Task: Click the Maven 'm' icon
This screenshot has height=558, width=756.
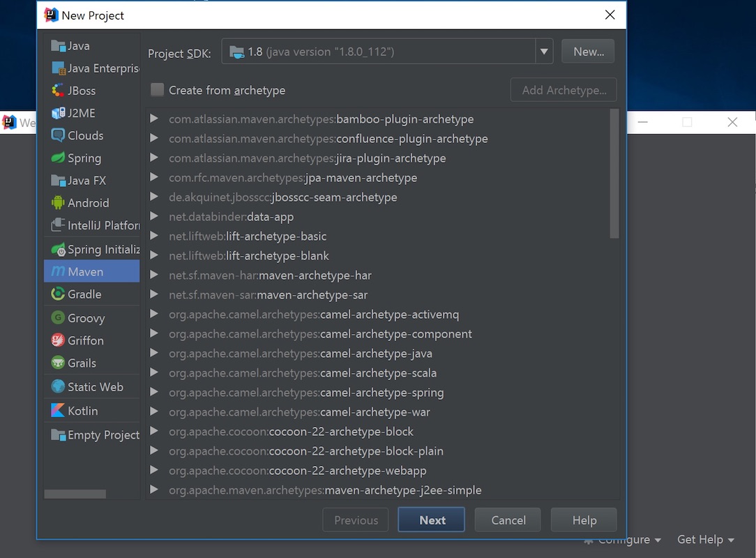Action: pos(58,271)
